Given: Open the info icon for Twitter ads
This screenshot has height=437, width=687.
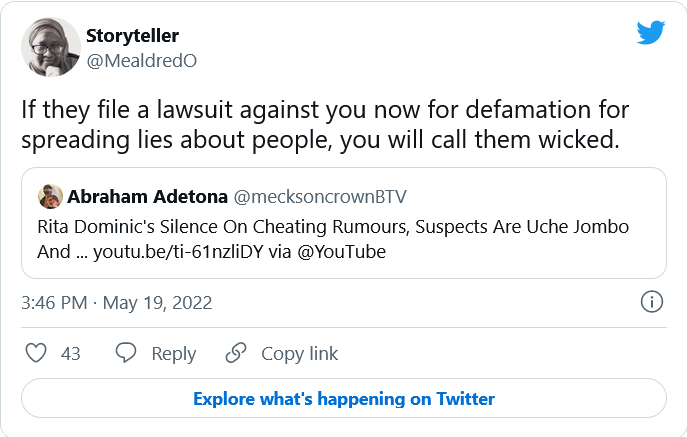Looking at the screenshot, I should pyautogui.click(x=651, y=302).
